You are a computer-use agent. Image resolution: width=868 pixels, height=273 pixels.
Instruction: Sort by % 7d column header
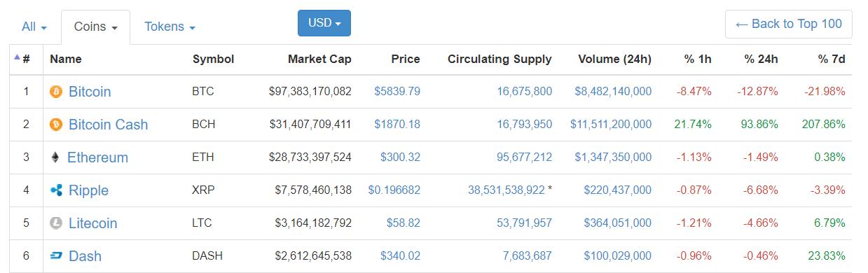point(831,59)
